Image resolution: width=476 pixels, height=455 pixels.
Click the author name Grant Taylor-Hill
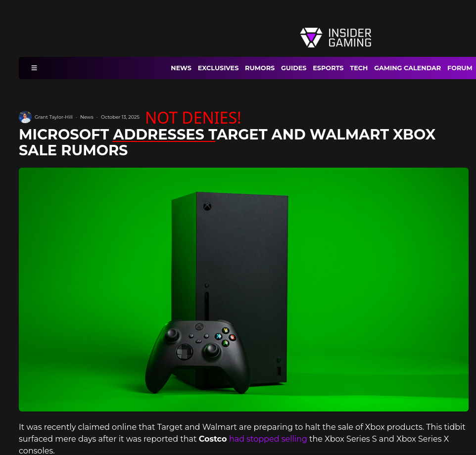click(x=53, y=117)
